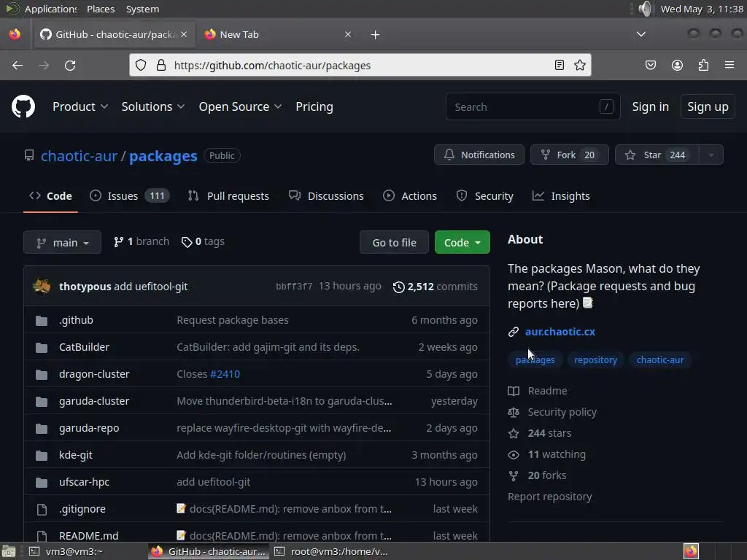Open the garuda-cluster folder
Viewport: 747px width, 560px height.
click(x=94, y=401)
